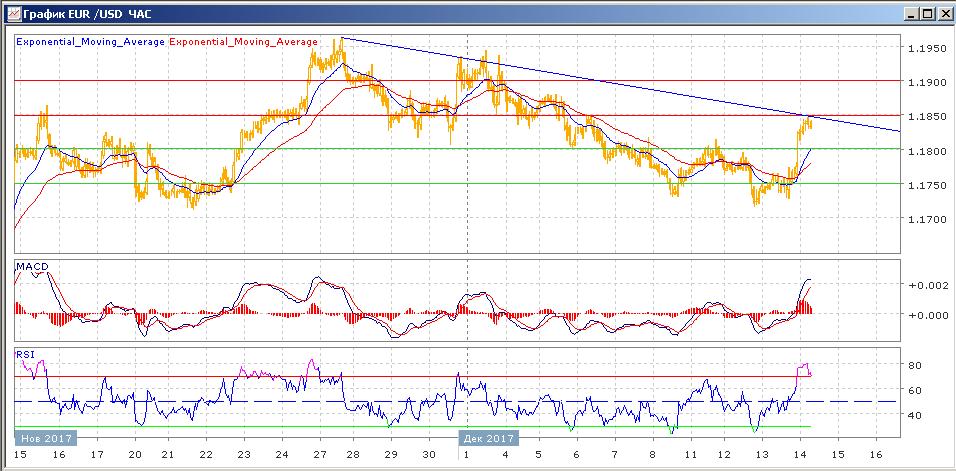Click the window title 'График EUR /USD ЧАС'
956x471 pixels.
(82, 13)
